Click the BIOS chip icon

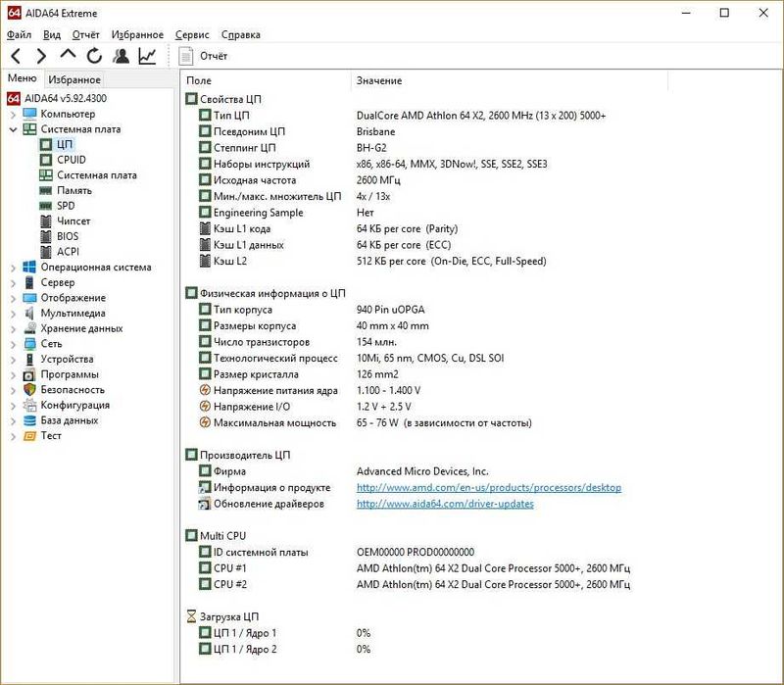[x=45, y=236]
